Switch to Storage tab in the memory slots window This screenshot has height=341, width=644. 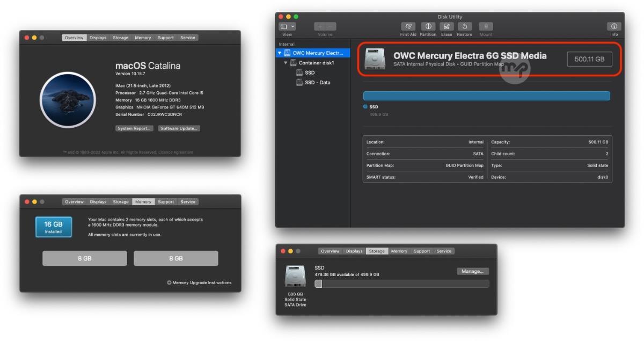121,202
